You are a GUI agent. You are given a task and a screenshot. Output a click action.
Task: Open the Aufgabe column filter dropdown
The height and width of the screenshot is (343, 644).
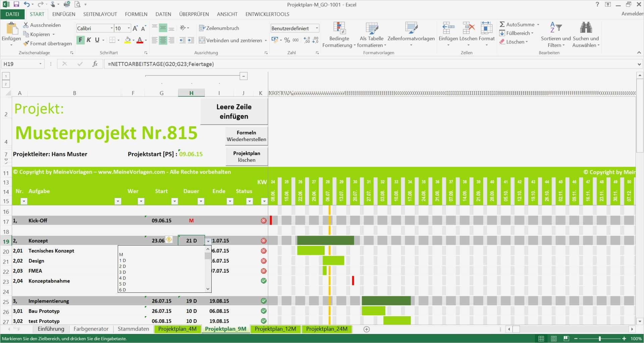(117, 201)
